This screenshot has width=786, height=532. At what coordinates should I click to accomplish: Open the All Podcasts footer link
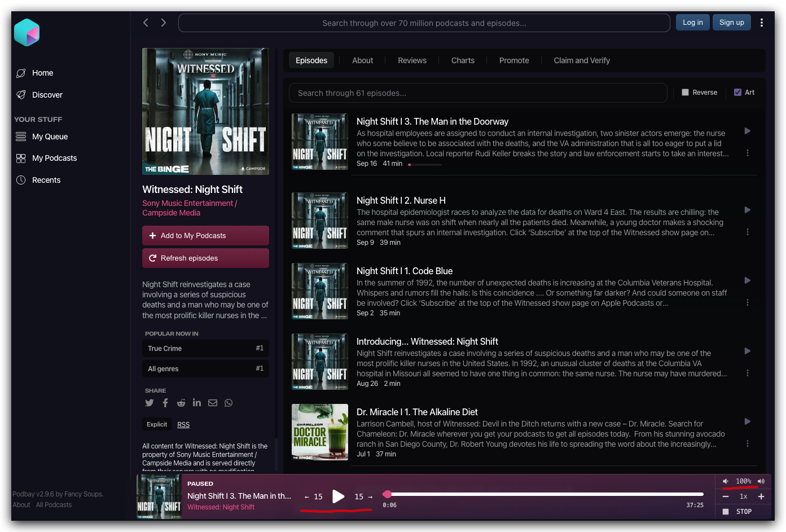(54, 505)
